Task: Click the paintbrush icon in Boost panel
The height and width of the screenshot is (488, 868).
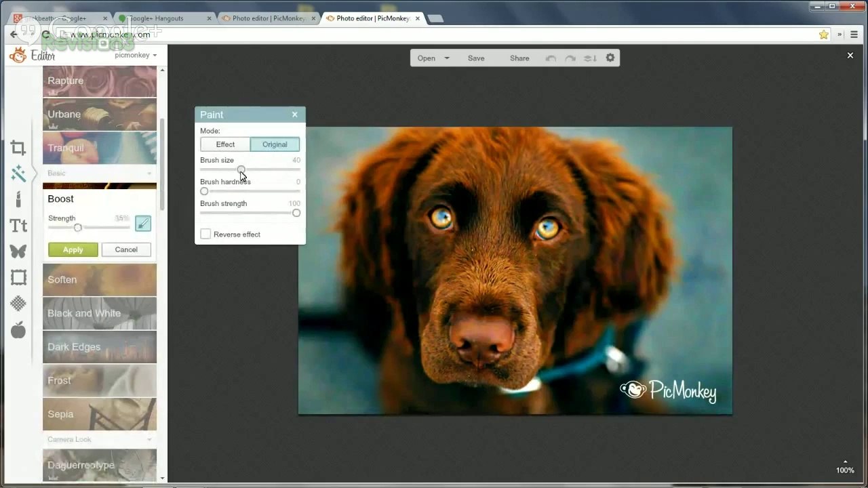Action: [x=143, y=224]
